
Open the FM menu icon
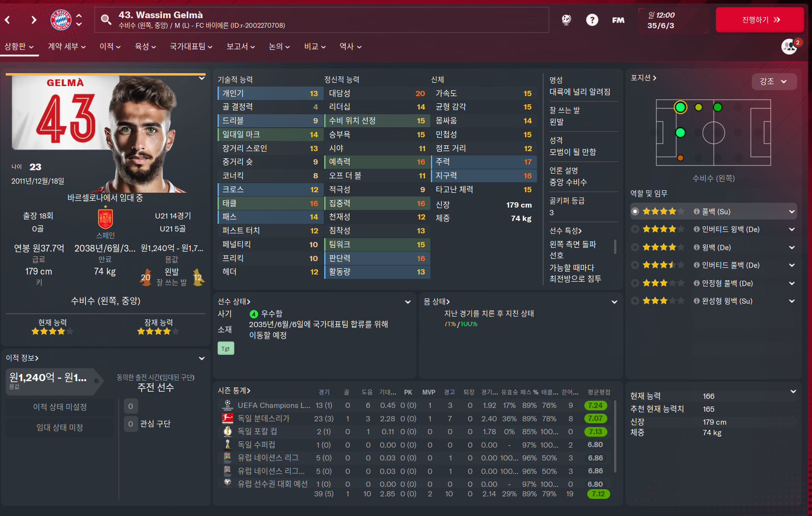(x=618, y=20)
